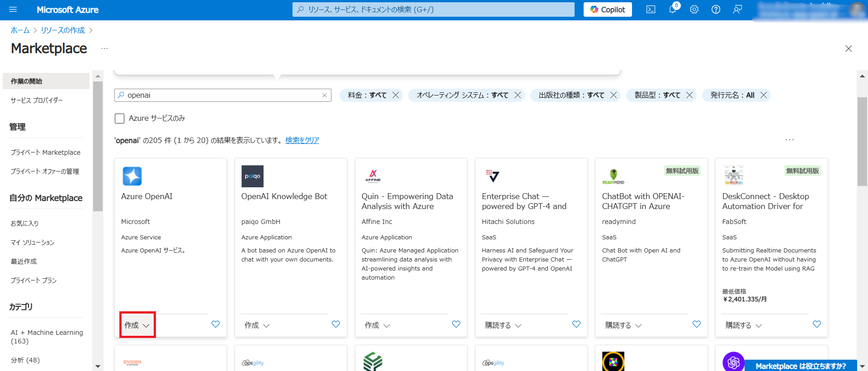This screenshot has width=868, height=371.
Task: Favorite DeskConnect with heart icon
Action: [x=817, y=324]
